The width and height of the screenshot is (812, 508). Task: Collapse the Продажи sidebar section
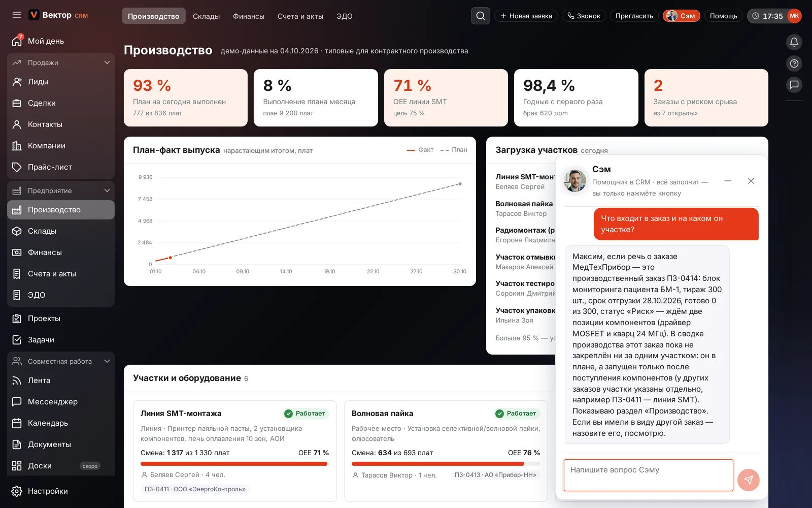point(107,62)
